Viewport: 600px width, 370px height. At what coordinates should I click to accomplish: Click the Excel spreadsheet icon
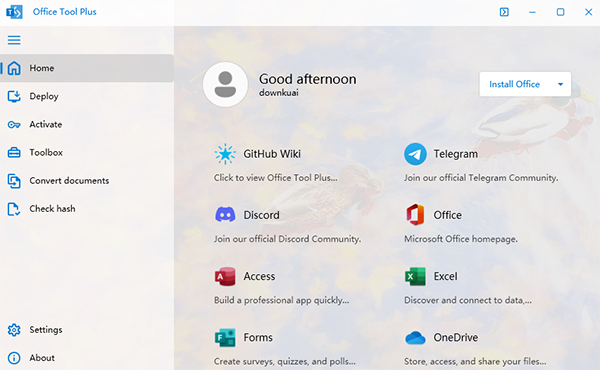415,276
